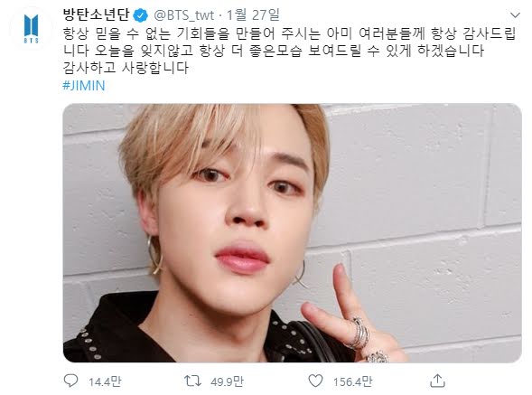Click the reply speech bubble icon
532x395 pixels.
(x=70, y=381)
